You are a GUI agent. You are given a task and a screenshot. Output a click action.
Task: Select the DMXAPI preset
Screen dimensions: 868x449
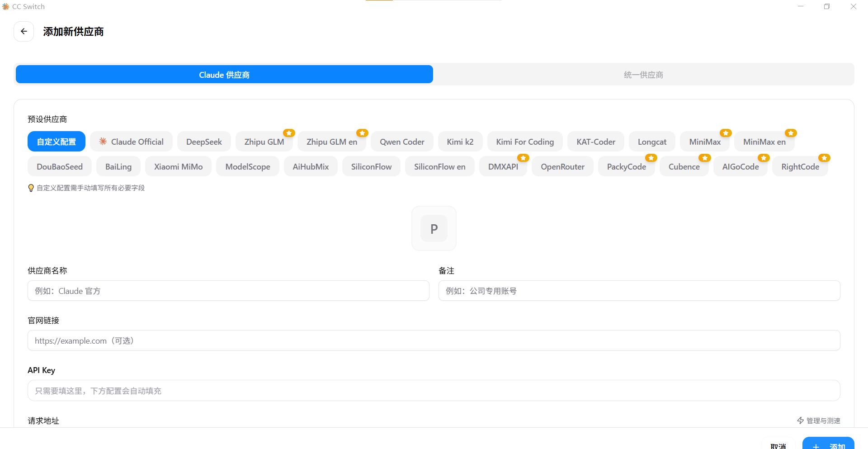point(503,166)
